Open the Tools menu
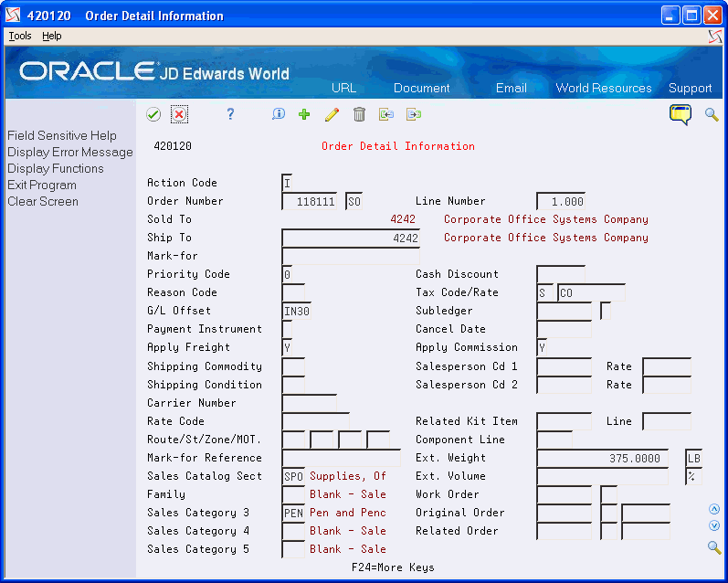This screenshot has height=583, width=728. [x=20, y=36]
